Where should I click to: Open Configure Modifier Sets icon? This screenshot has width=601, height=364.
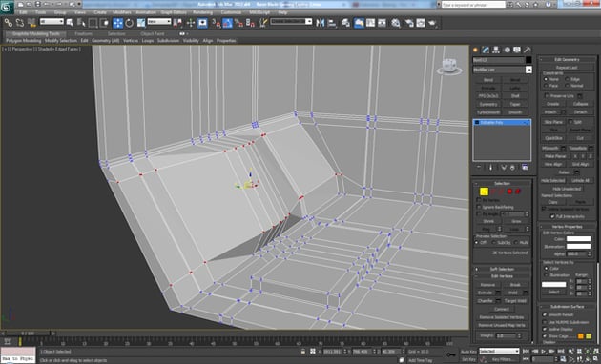(525, 168)
